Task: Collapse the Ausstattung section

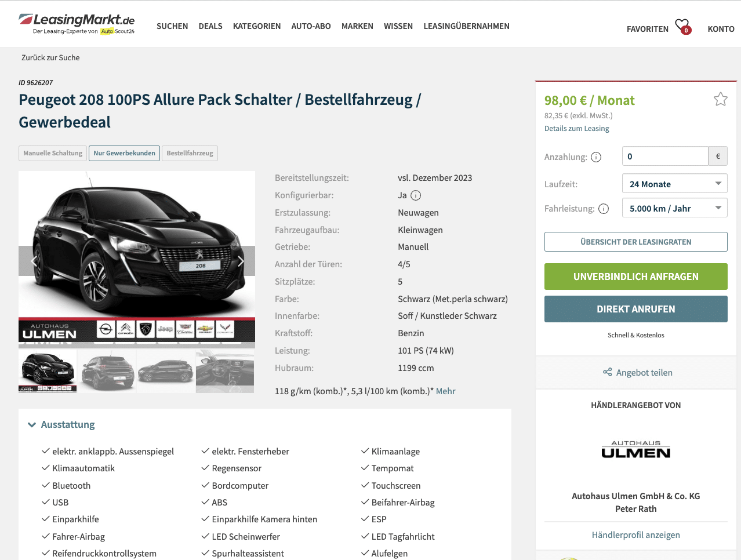Action: point(61,424)
